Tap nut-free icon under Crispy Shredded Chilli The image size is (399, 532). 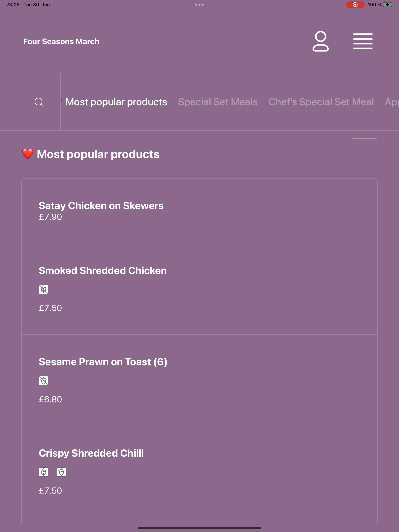coord(61,472)
